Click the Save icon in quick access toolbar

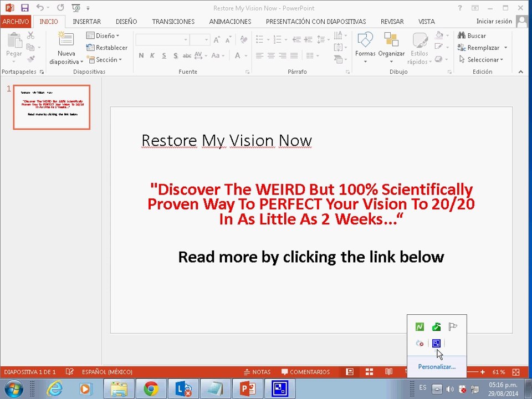point(24,8)
